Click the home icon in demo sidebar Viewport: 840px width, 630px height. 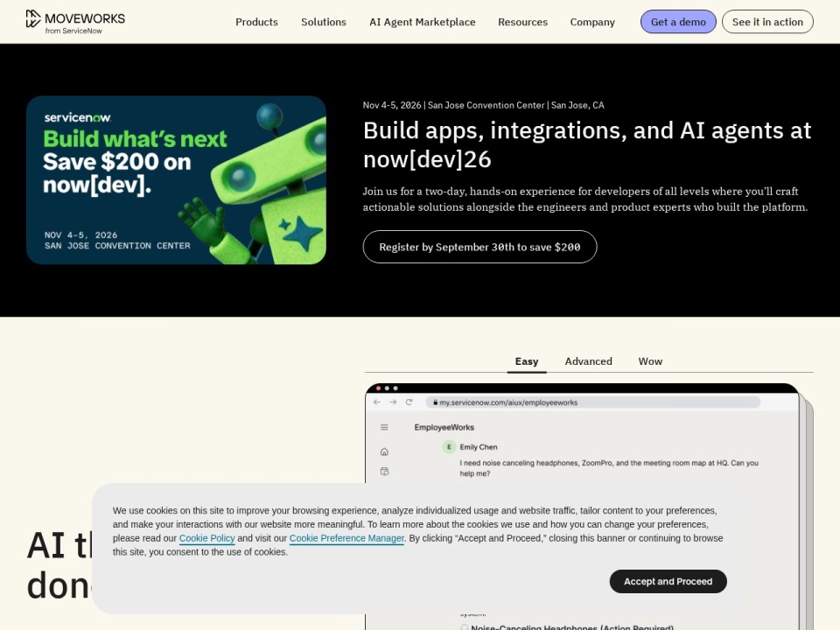click(384, 451)
